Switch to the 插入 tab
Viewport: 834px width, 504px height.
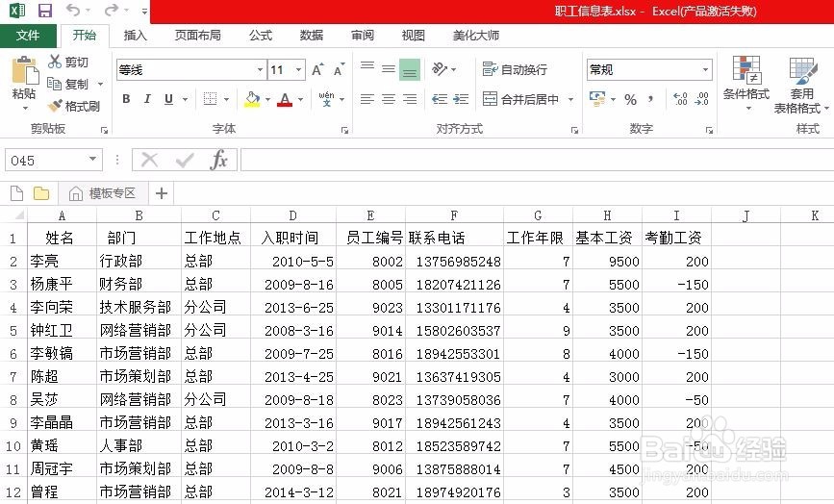click(135, 35)
